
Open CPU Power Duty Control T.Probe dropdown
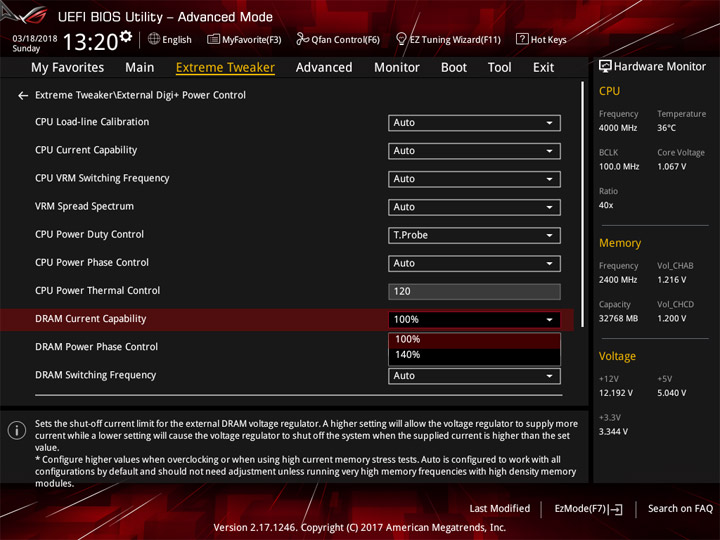474,236
